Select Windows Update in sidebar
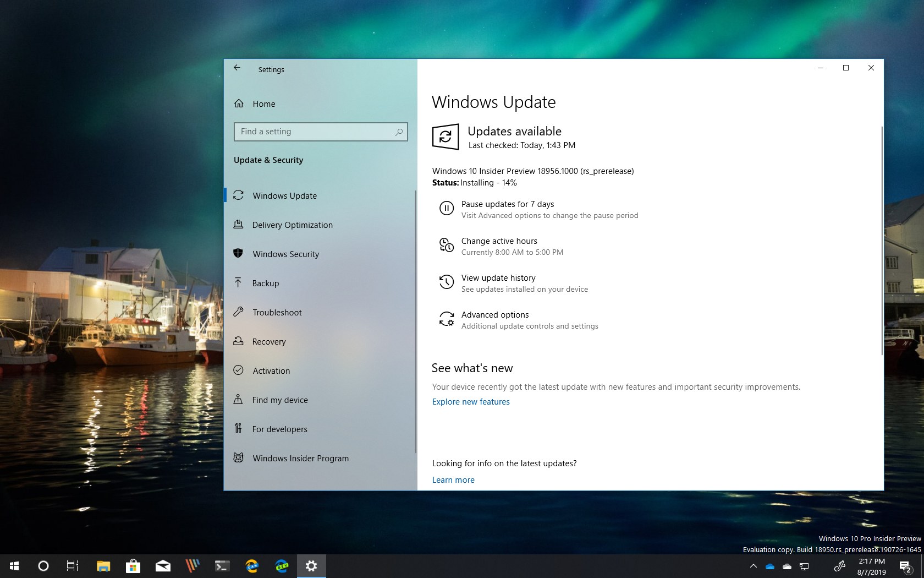 [x=320, y=195]
